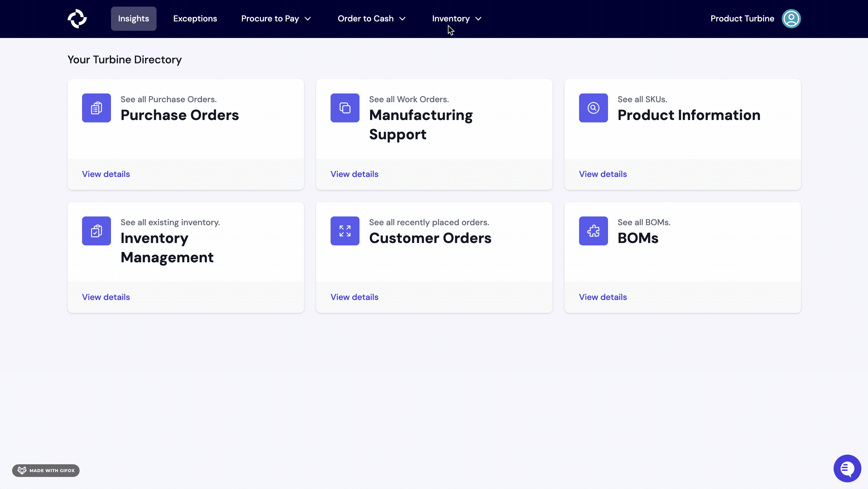The image size is (868, 489).
Task: Click the Purchase Orders clipboard icon
Action: (97, 108)
